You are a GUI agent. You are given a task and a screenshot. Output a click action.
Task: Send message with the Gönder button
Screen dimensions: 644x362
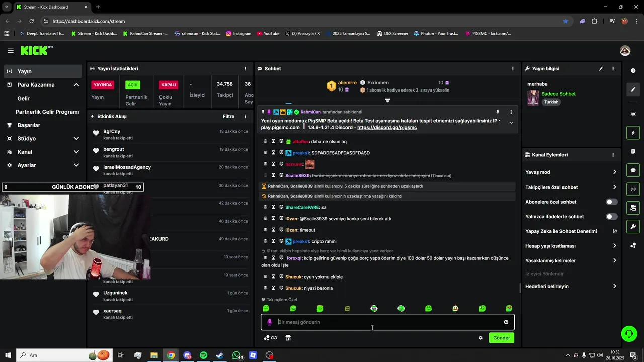[x=501, y=338]
